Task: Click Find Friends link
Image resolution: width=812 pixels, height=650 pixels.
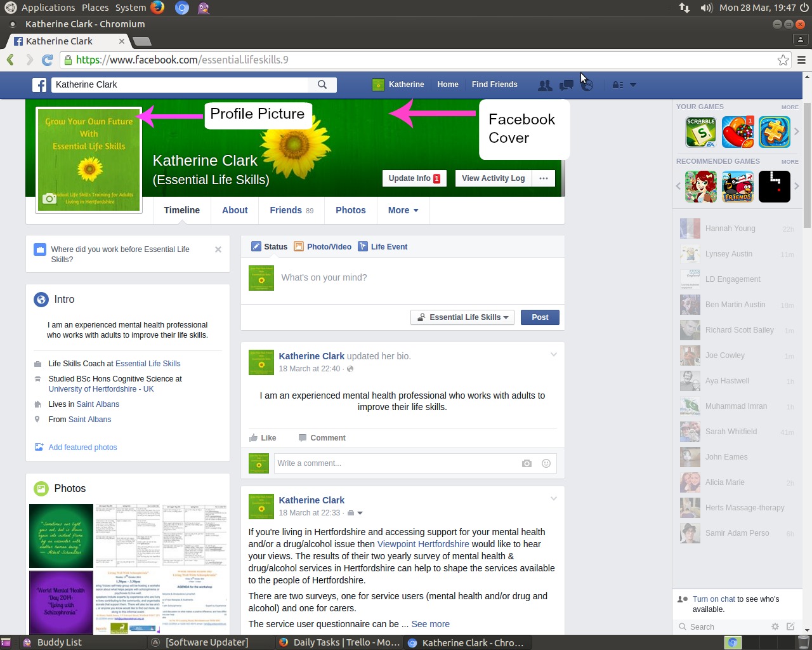Action: 494,84
